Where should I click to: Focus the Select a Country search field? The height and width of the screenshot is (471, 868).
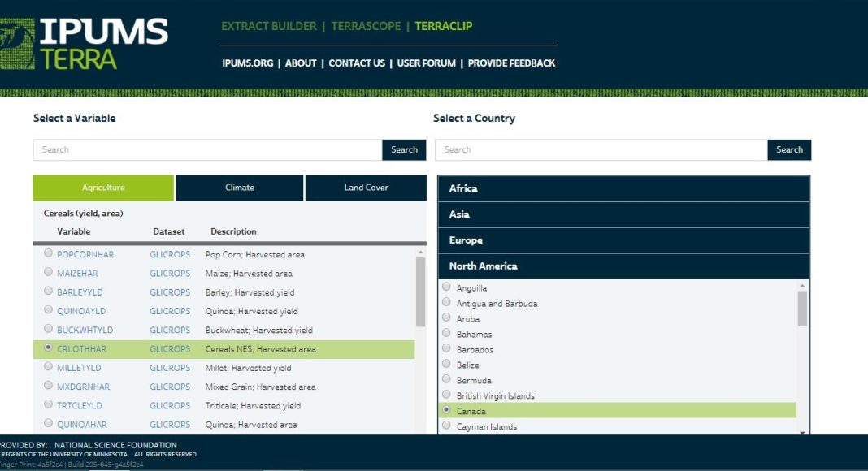pos(601,149)
